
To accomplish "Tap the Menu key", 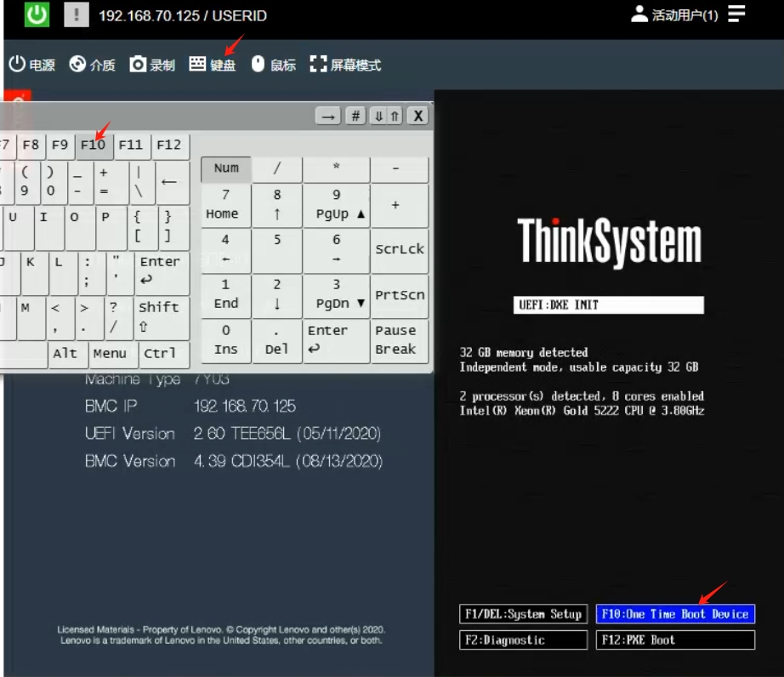I will coord(112,355).
